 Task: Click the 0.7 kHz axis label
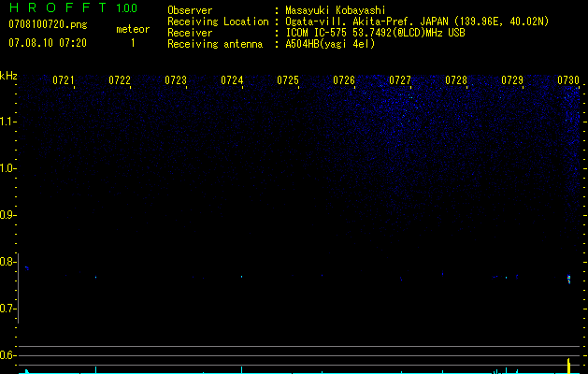(7, 309)
